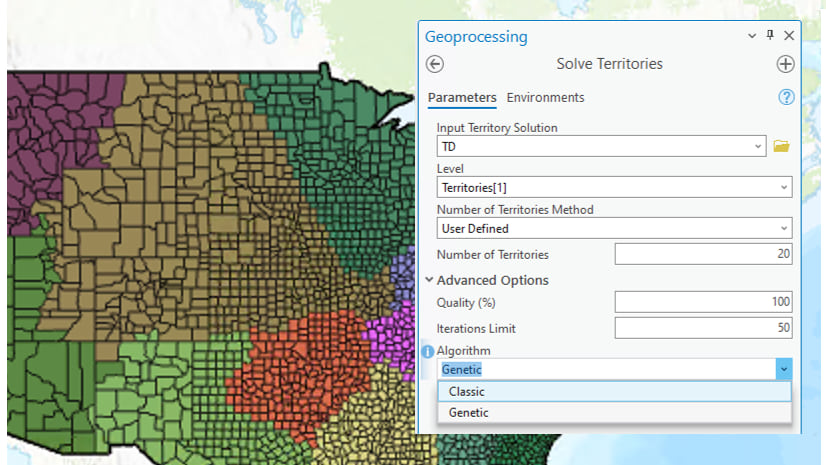Click the Input Territory Solution label
The image size is (826, 465).
pos(497,127)
